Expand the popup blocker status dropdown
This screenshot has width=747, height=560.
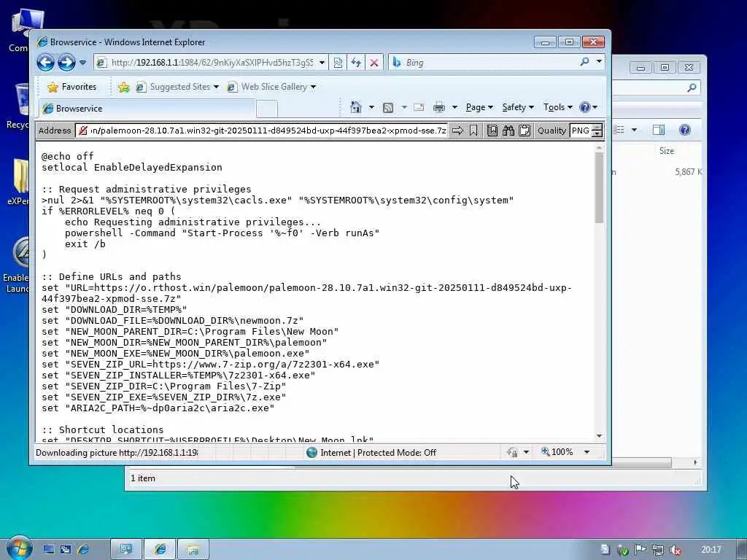526,452
